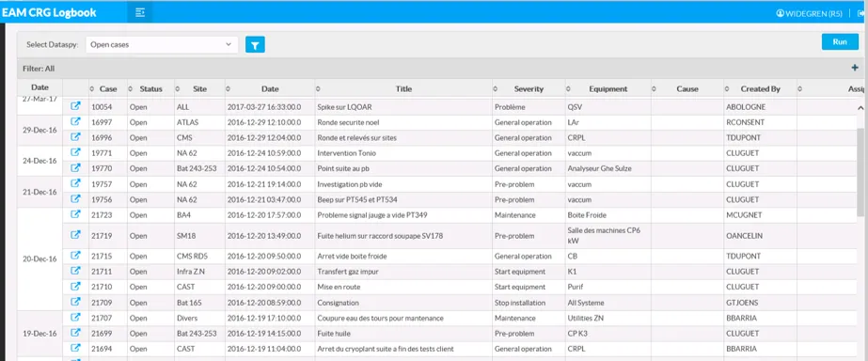868x361 pixels.
Task: Open case 21711 via its link icon
Action: coord(76,271)
